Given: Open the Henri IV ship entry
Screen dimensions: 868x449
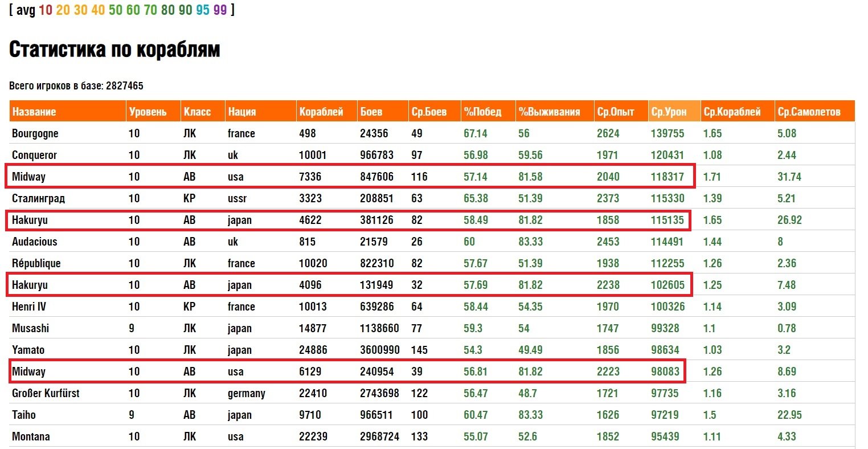Looking at the screenshot, I should pyautogui.click(x=29, y=307).
